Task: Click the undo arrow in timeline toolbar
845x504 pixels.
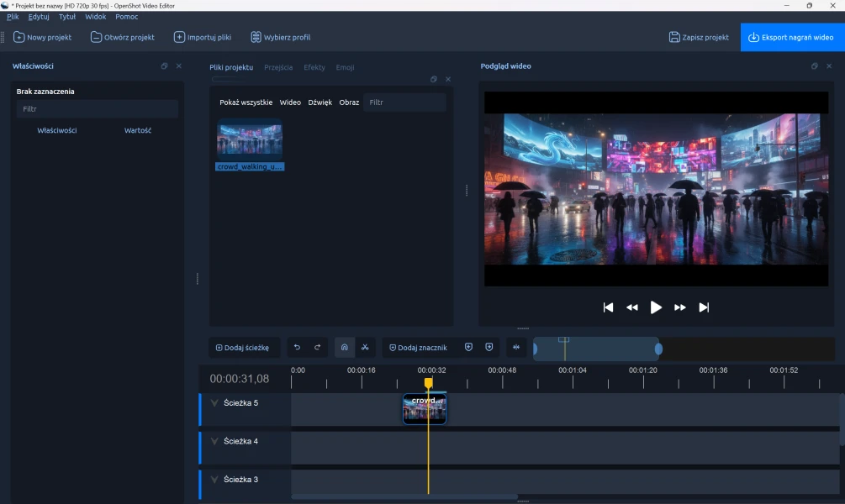Action: (x=297, y=347)
